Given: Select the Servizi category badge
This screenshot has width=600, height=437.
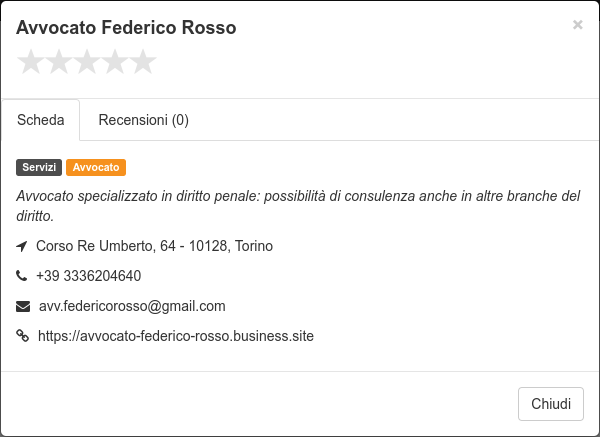Looking at the screenshot, I should point(39,167).
